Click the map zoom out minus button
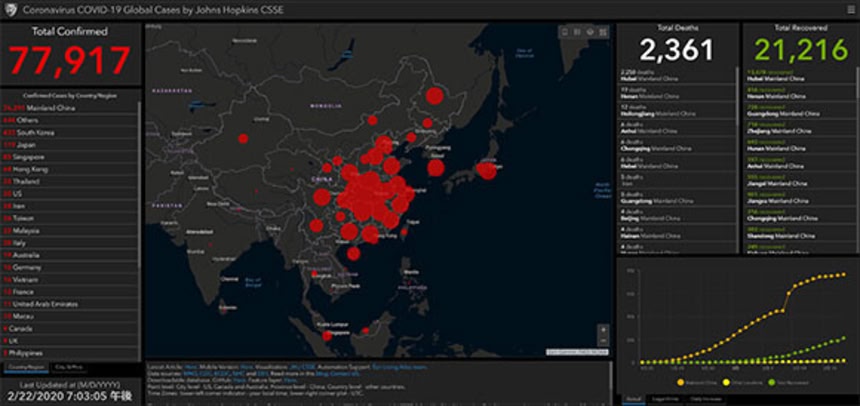Screen dimensions: 860x406 click(602, 341)
